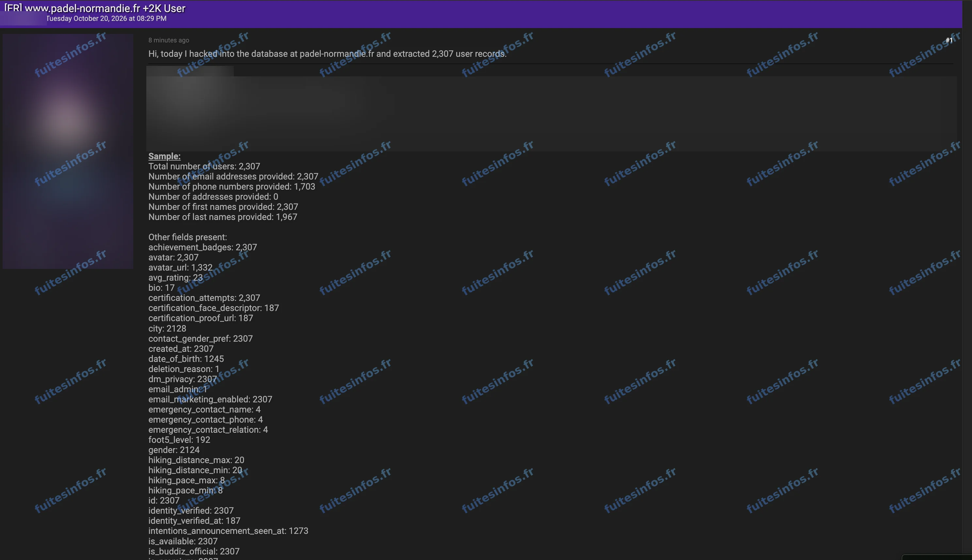Select "Number of phone numbers provided: 1,703"
The height and width of the screenshot is (560, 972).
(x=232, y=187)
